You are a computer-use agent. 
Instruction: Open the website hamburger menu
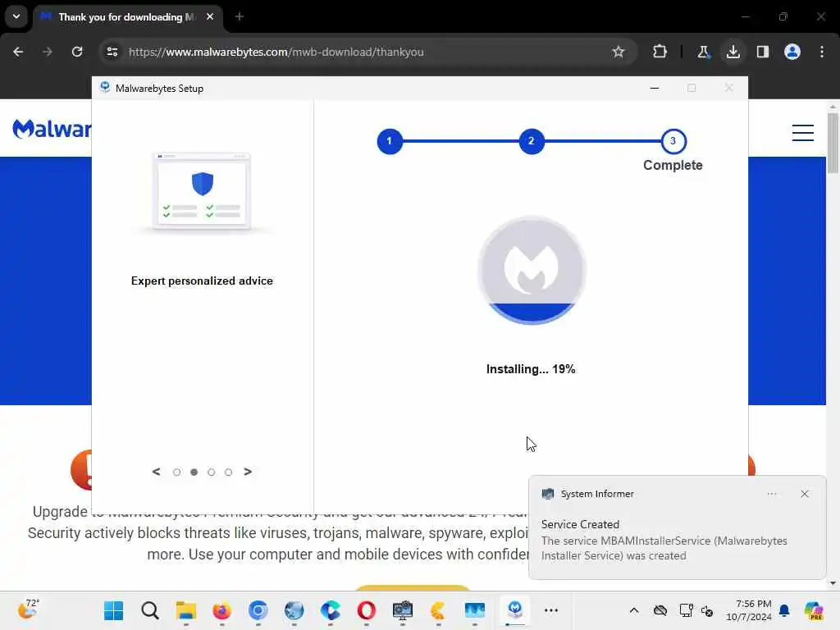802,132
